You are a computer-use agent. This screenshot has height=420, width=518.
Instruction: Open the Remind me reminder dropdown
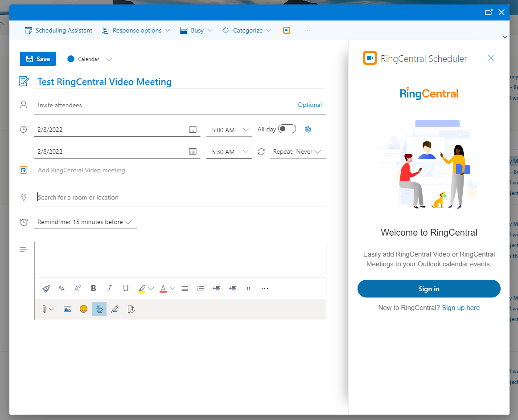click(85, 222)
